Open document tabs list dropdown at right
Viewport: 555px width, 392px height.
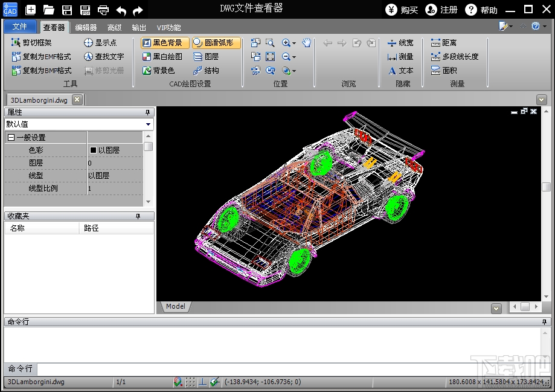[x=541, y=100]
